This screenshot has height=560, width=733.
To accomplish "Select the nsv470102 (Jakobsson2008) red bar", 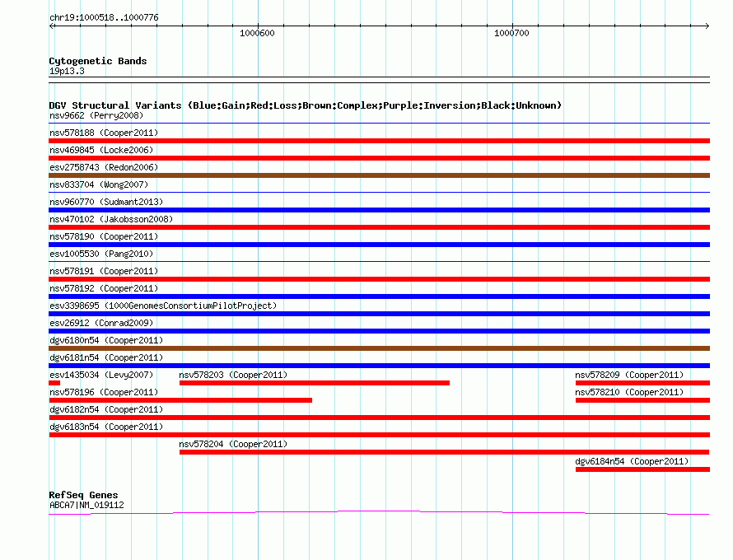I will point(379,227).
